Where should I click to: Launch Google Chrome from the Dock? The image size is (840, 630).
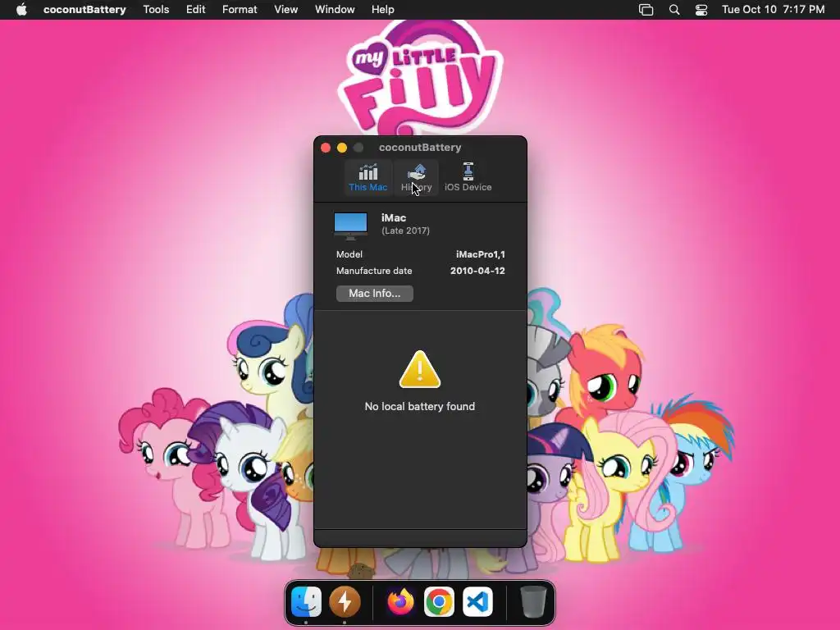440,601
